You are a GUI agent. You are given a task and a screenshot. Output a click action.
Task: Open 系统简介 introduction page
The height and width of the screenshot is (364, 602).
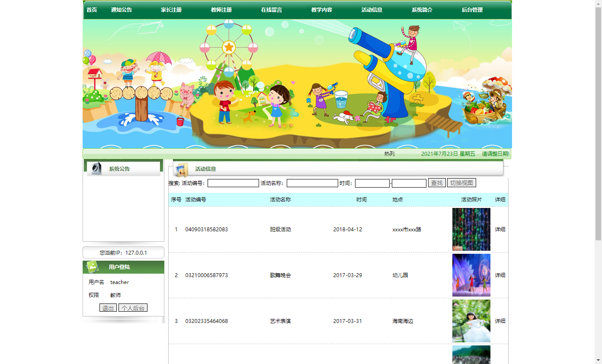pos(422,10)
